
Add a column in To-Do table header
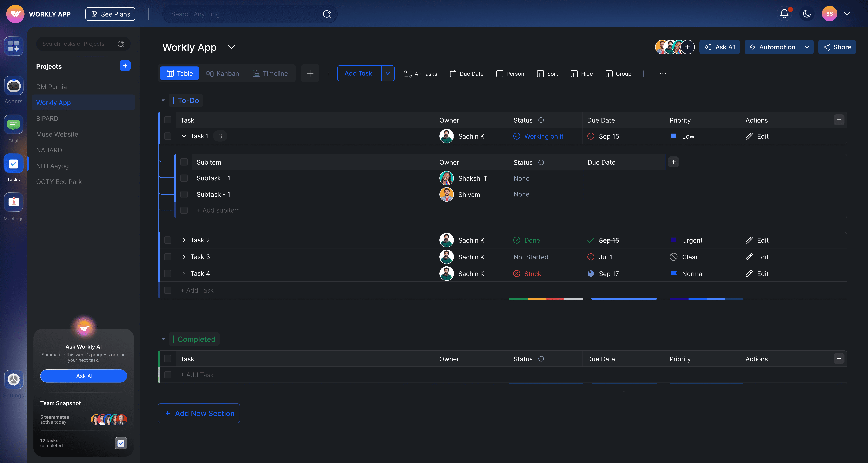(839, 120)
